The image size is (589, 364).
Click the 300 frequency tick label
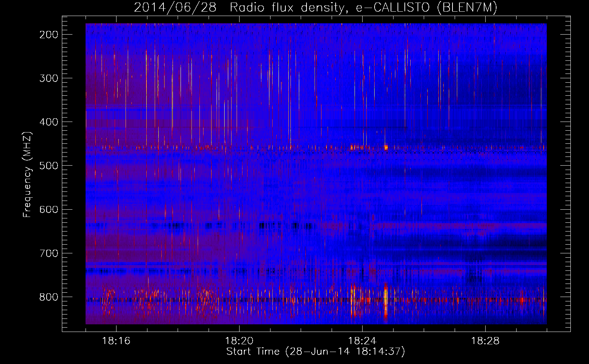pyautogui.click(x=49, y=78)
